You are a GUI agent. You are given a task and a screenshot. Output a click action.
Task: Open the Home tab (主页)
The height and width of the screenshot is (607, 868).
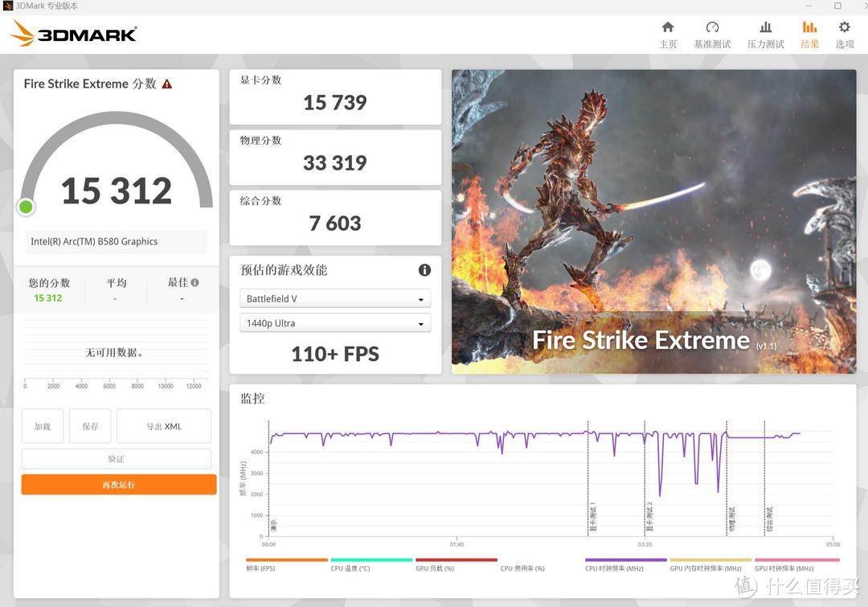click(x=668, y=35)
